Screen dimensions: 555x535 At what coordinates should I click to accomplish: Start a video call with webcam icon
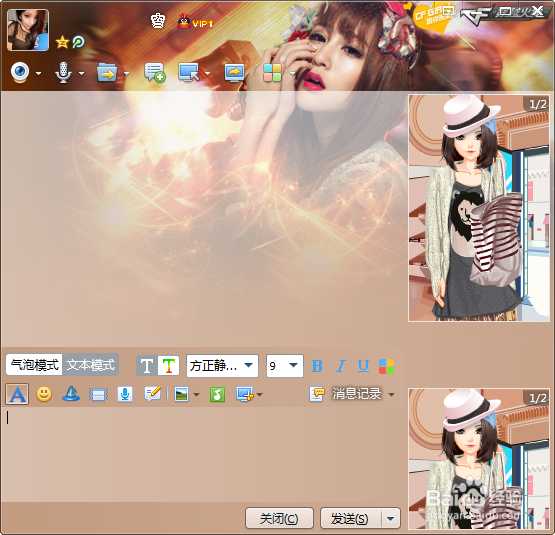coord(20,72)
